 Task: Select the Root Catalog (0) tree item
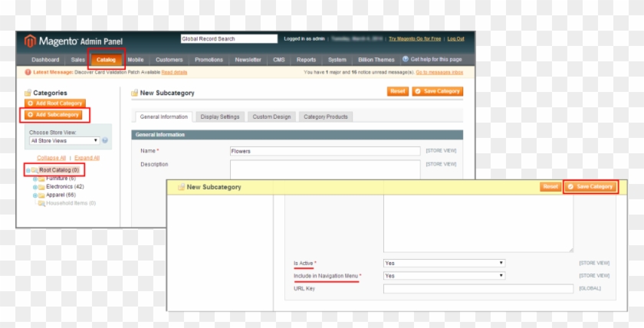tap(59, 170)
